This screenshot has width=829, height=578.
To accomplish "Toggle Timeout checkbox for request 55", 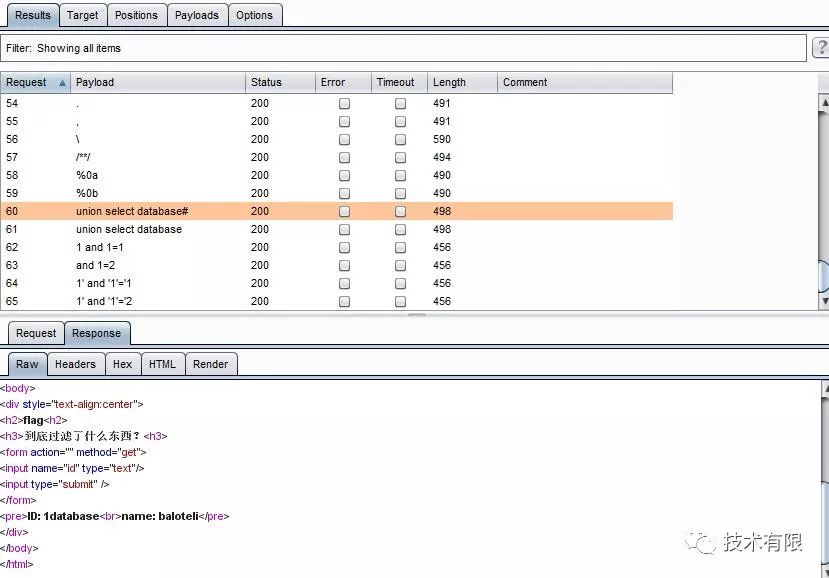I will tap(400, 122).
